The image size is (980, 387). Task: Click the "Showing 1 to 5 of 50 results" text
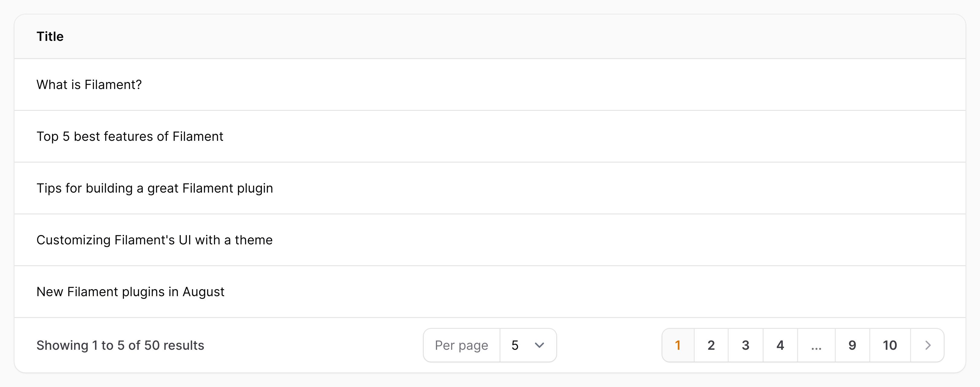pyautogui.click(x=120, y=345)
